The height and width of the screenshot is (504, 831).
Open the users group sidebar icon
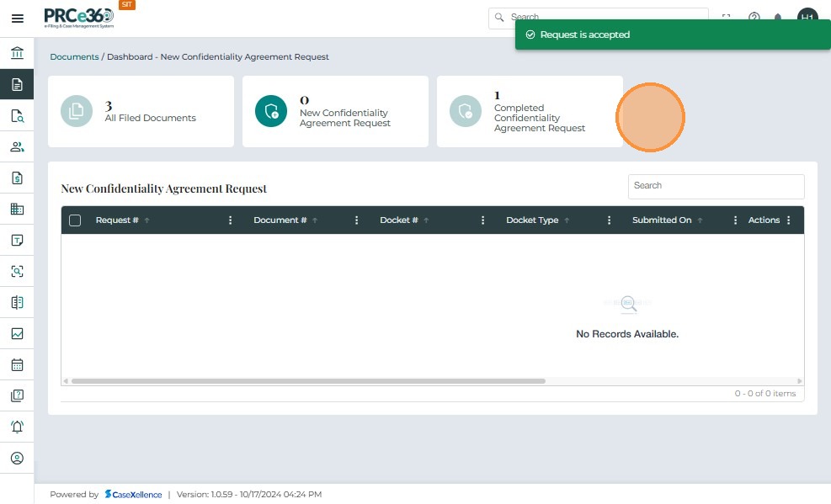pos(17,146)
